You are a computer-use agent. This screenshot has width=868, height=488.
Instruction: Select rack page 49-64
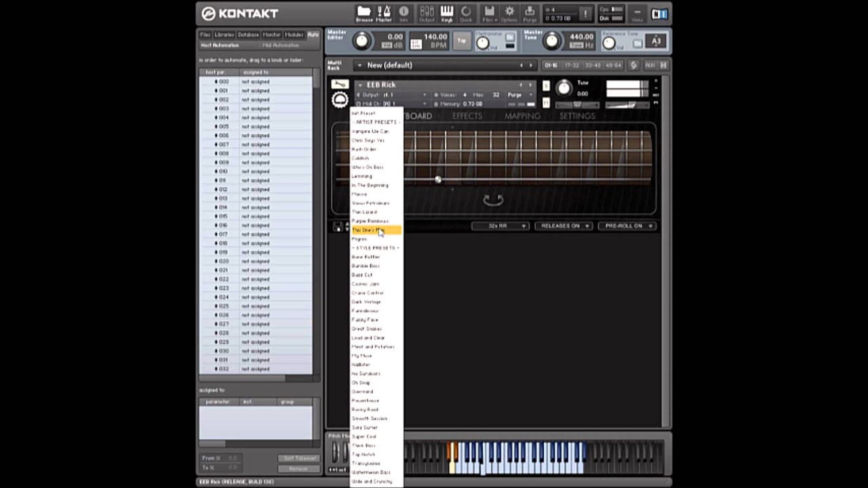click(x=613, y=65)
